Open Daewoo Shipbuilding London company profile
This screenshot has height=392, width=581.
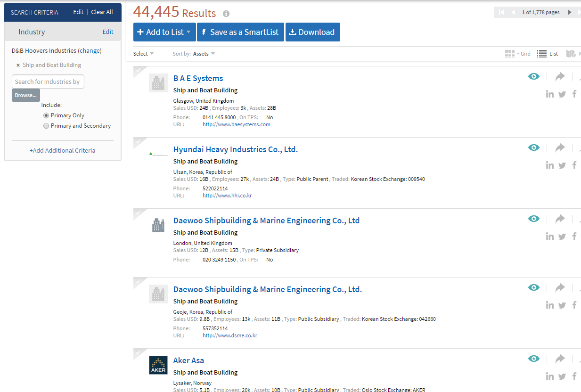(x=266, y=220)
